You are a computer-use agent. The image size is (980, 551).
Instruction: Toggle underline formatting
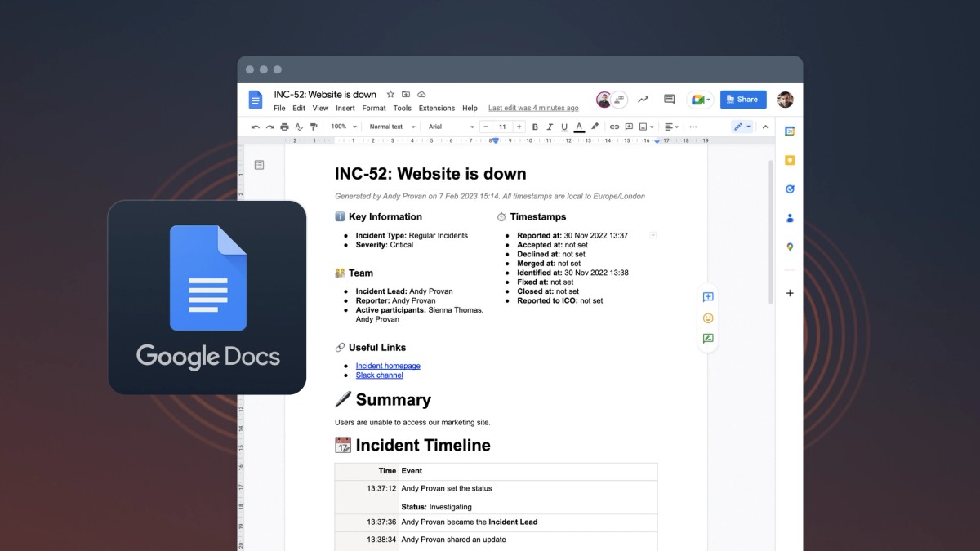tap(563, 127)
